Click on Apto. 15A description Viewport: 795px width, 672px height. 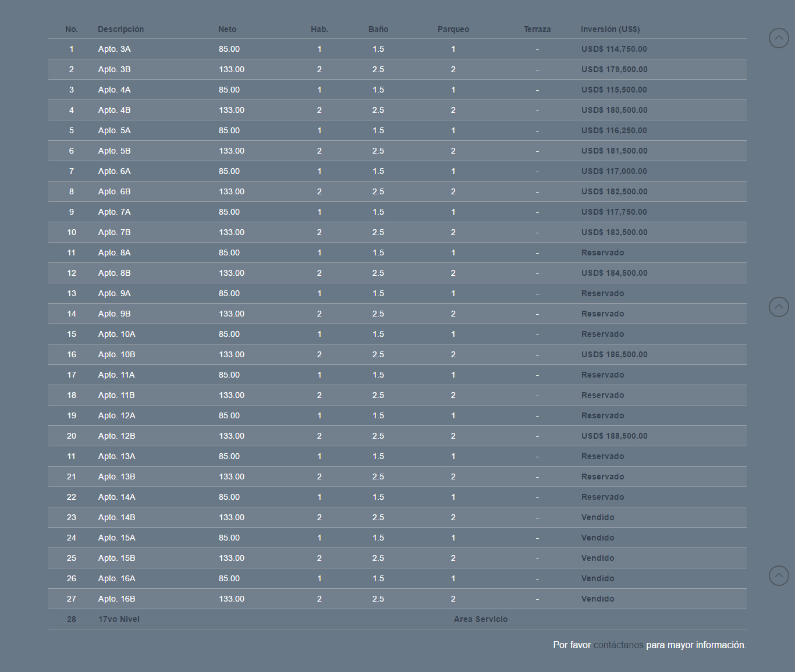pos(116,538)
